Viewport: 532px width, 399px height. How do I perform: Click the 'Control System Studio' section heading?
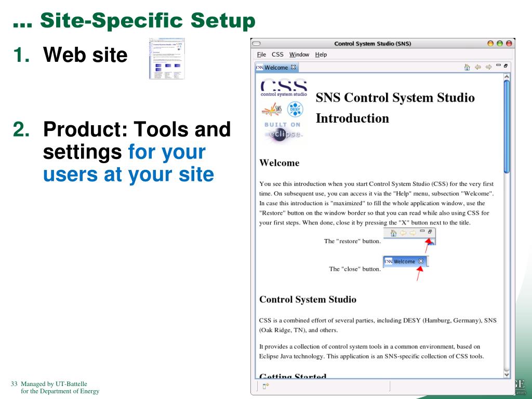308,299
